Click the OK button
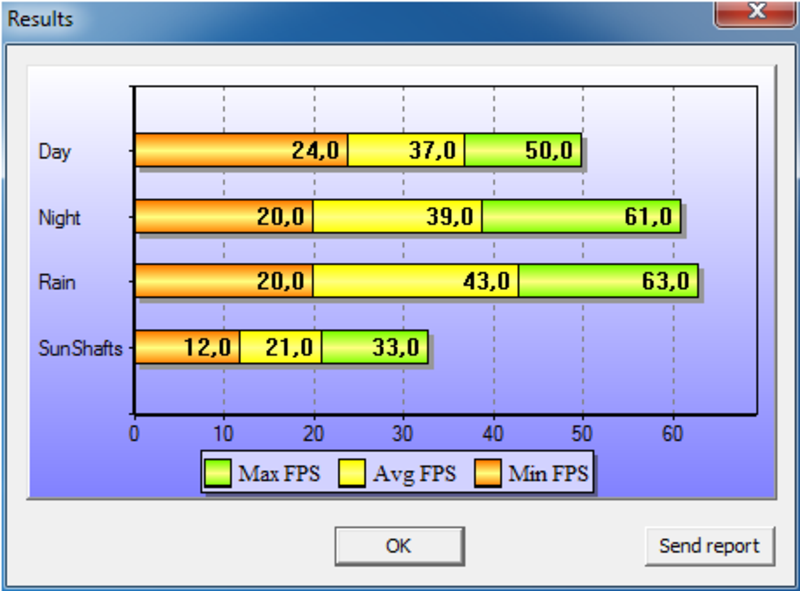Viewport: 800px width, 591px height. pyautogui.click(x=399, y=546)
